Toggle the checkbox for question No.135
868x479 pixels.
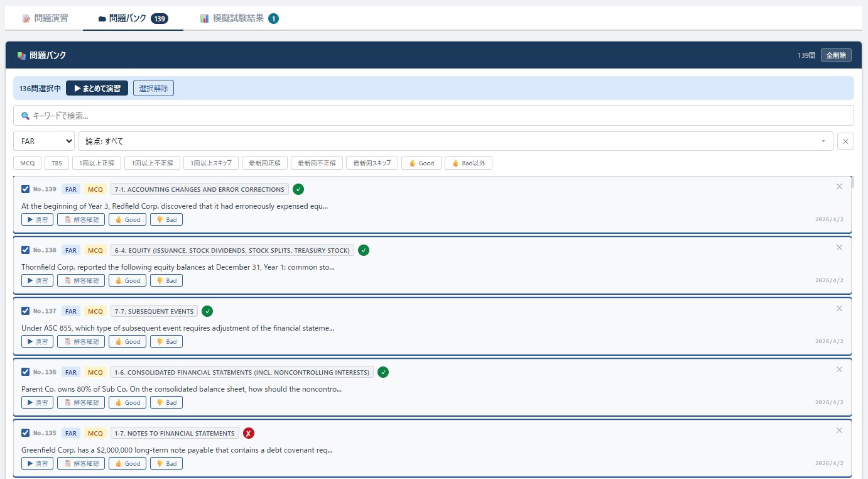[x=26, y=433]
